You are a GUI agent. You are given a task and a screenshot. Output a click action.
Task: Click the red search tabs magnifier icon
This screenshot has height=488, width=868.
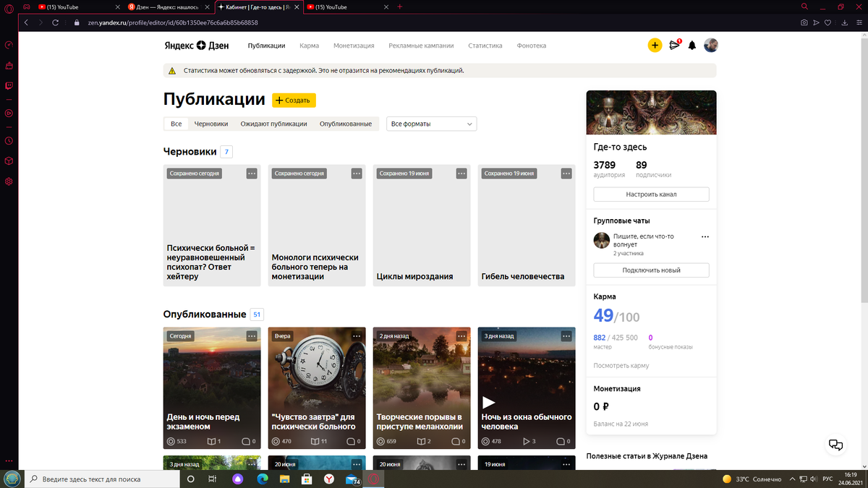(804, 7)
